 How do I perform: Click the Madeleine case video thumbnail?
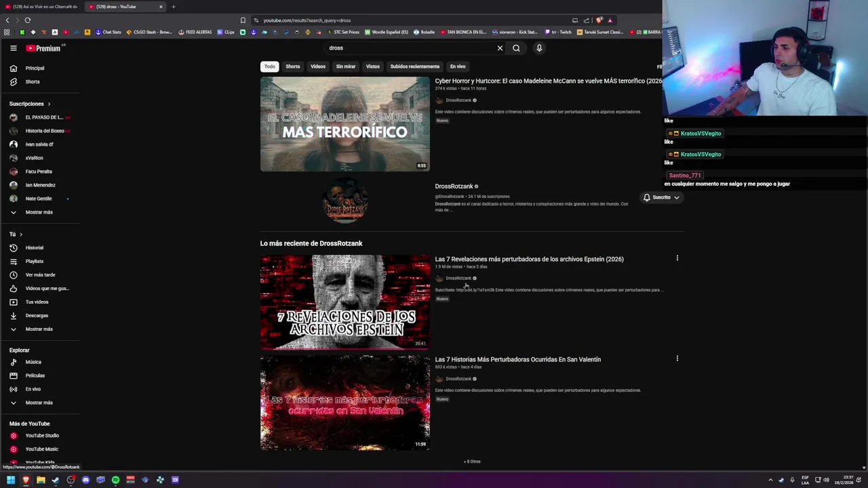(345, 124)
